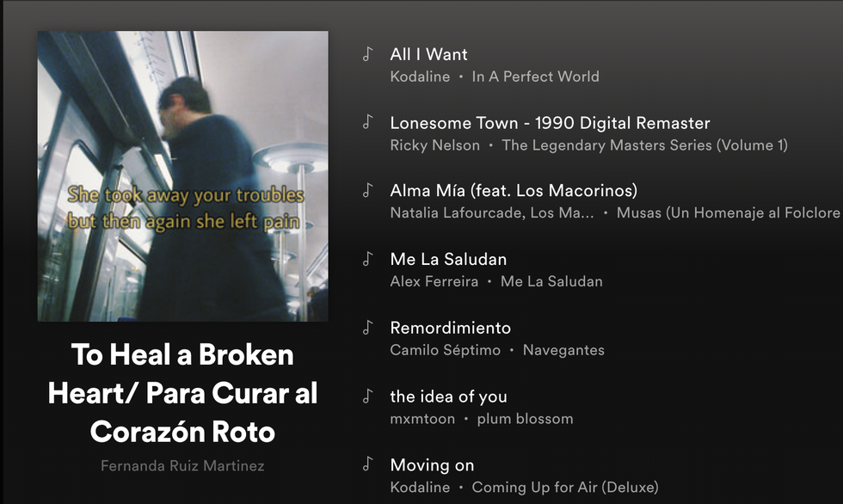This screenshot has width=843, height=504.
Task: Open The Legendary Masters Series album link
Action: (x=644, y=145)
